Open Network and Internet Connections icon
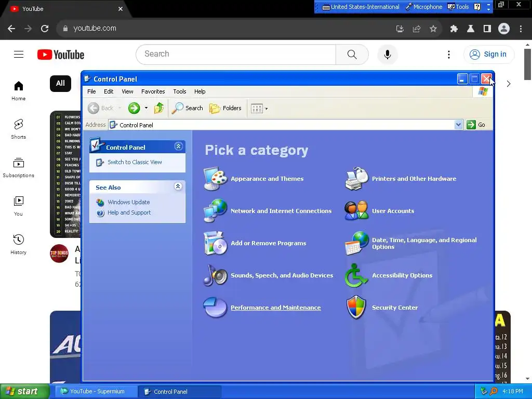The height and width of the screenshot is (399, 532). pyautogui.click(x=216, y=211)
